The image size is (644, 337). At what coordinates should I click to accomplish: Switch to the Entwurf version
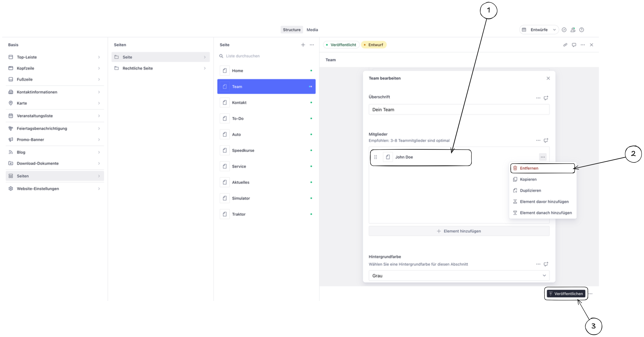tap(374, 45)
